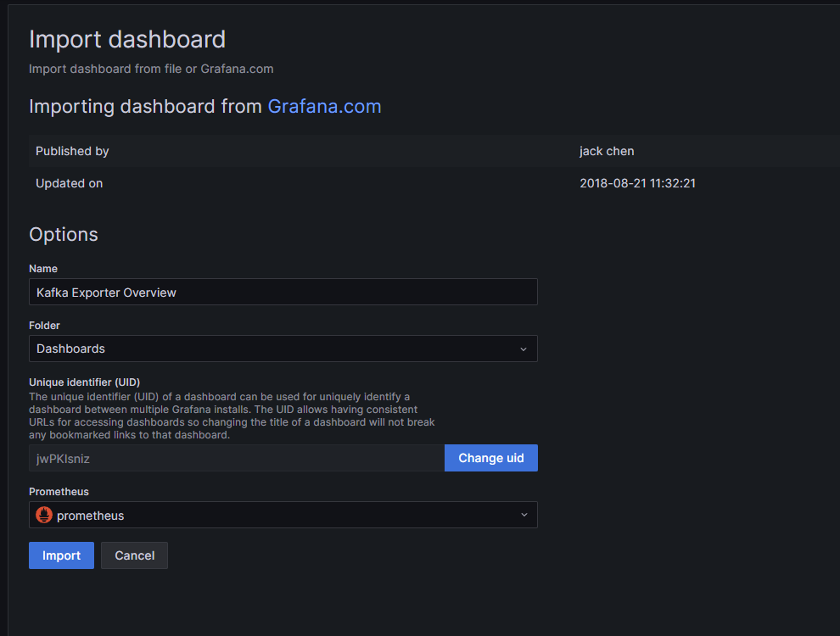Screen dimensions: 840x636
Task: Click the Name field label
Action: click(43, 269)
